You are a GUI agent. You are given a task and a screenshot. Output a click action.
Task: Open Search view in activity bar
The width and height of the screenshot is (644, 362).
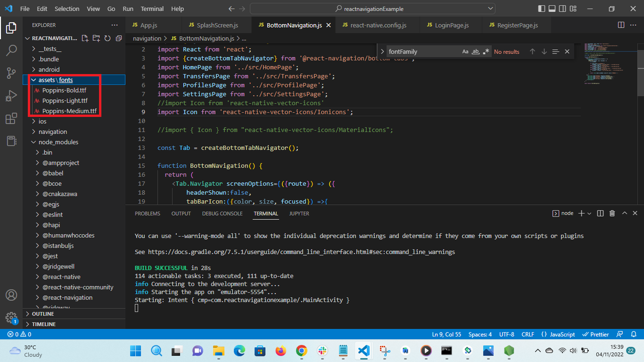tap(11, 50)
